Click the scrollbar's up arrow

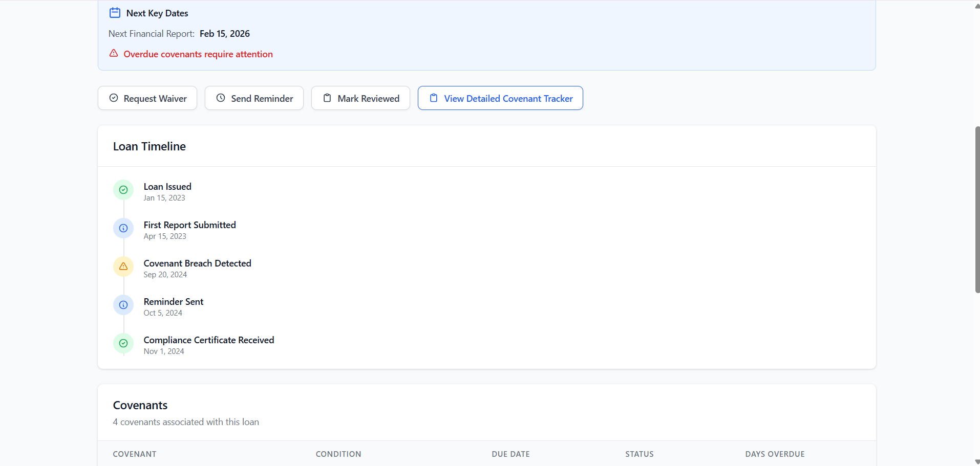[977, 6]
